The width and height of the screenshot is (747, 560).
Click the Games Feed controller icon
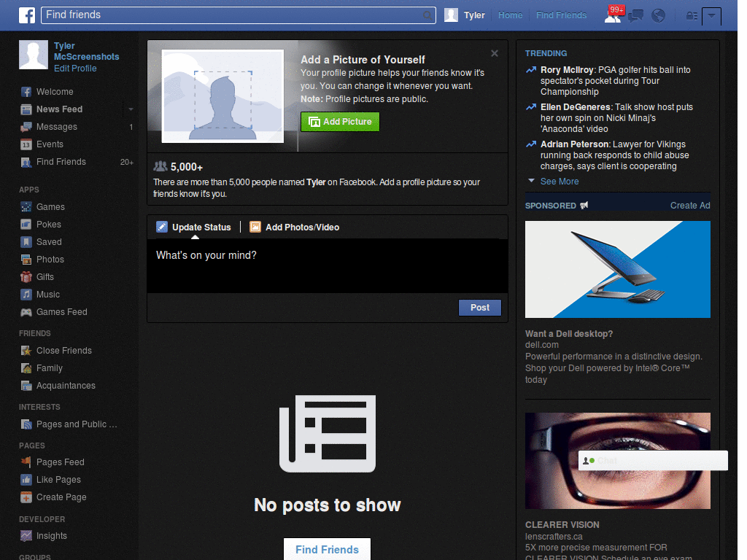(26, 312)
